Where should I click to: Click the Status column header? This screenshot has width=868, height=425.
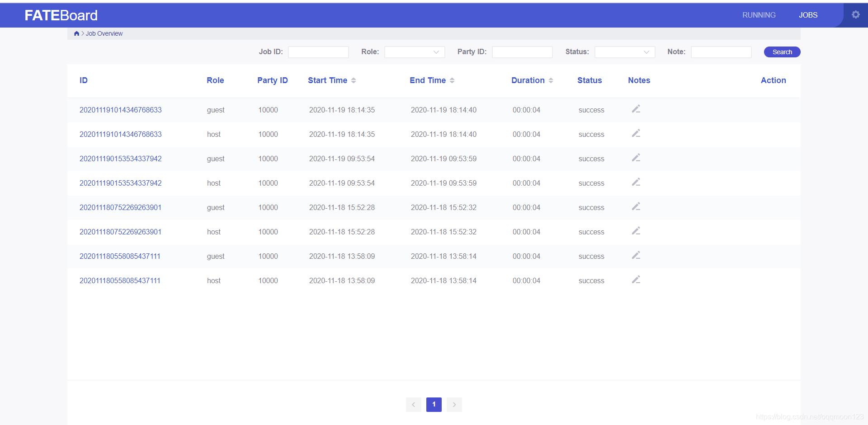coord(590,80)
